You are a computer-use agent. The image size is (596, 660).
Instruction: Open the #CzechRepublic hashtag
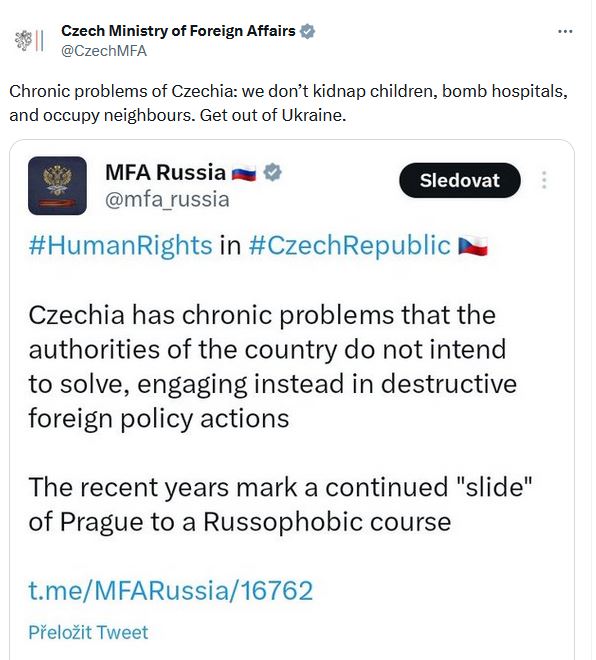point(350,245)
